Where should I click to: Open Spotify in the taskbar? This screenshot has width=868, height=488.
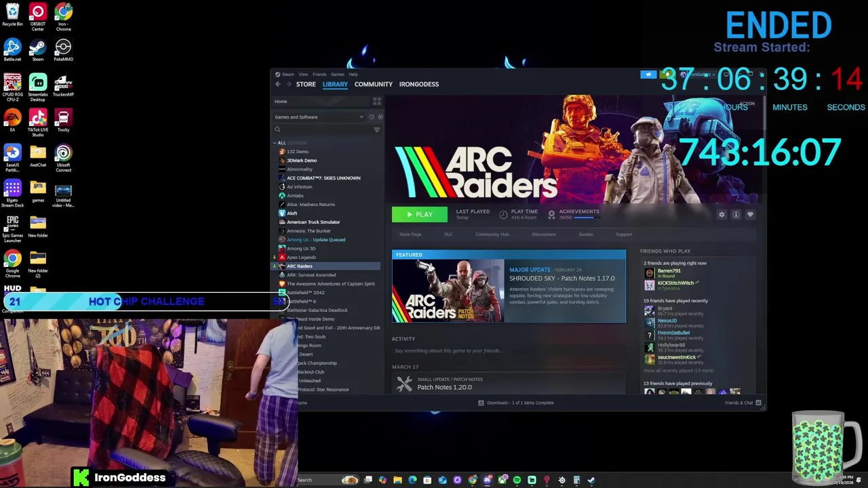pos(517,480)
